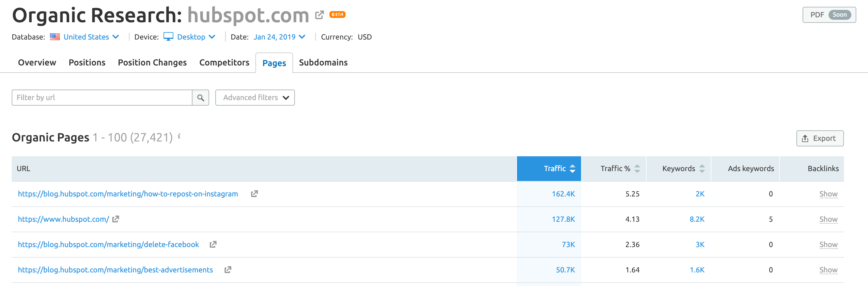868x286 pixels.
Task: Sort using Keywords column arrows
Action: click(x=701, y=168)
